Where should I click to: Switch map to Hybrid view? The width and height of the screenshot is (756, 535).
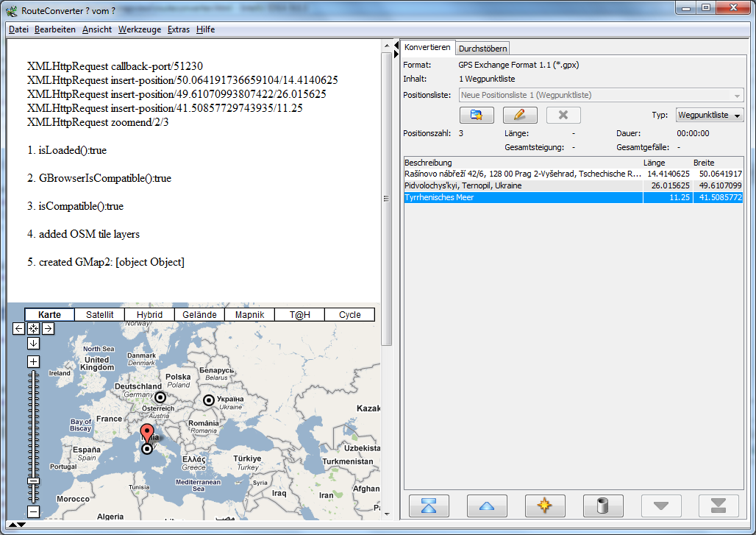149,315
